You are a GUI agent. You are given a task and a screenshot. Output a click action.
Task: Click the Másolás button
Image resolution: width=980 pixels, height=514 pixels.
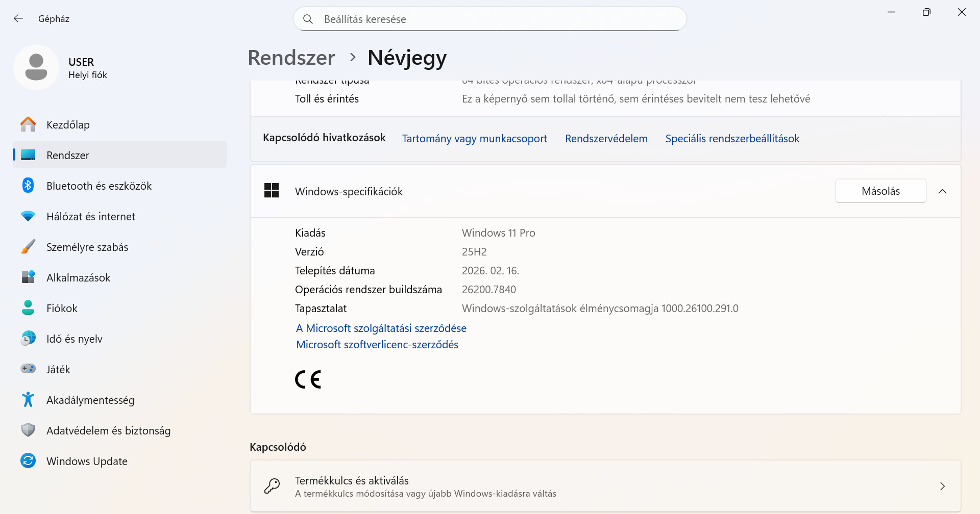point(880,191)
